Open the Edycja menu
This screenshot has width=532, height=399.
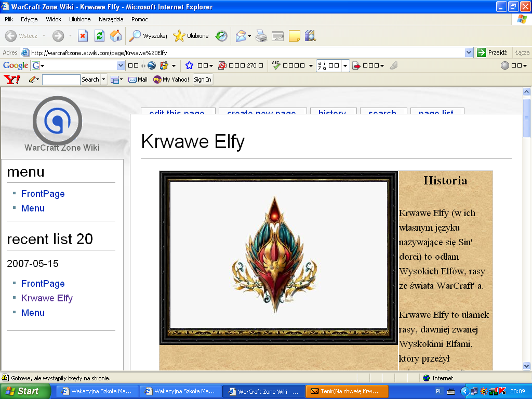click(29, 19)
